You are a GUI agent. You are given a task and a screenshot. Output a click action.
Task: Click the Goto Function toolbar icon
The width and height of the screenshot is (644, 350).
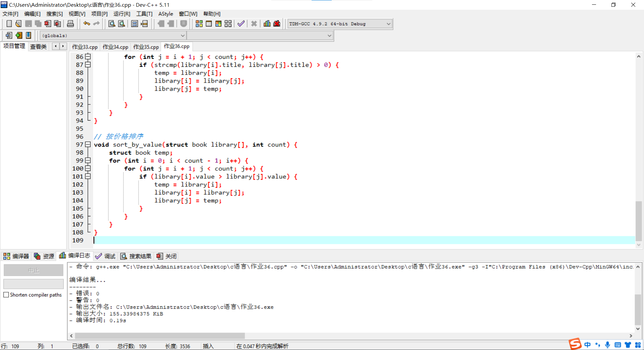(x=135, y=24)
